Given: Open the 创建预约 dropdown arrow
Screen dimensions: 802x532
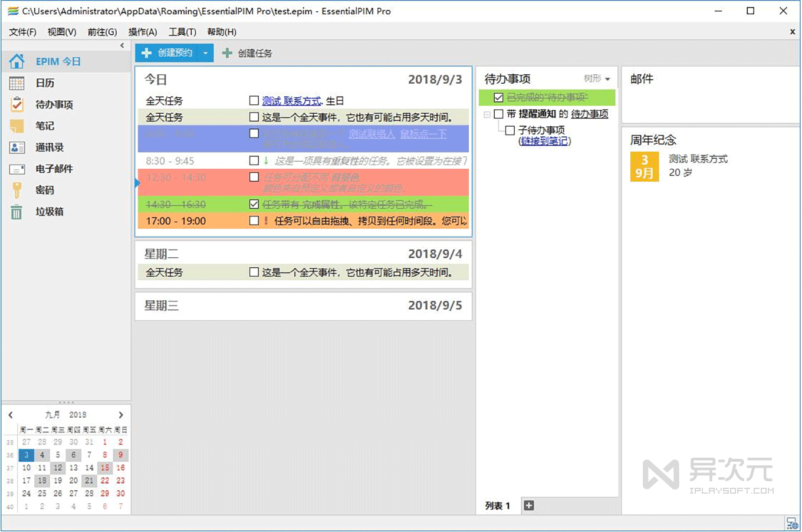Looking at the screenshot, I should pos(205,53).
